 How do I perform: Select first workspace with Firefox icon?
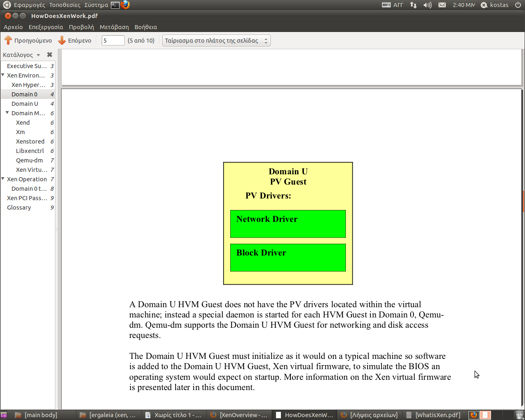[474, 415]
